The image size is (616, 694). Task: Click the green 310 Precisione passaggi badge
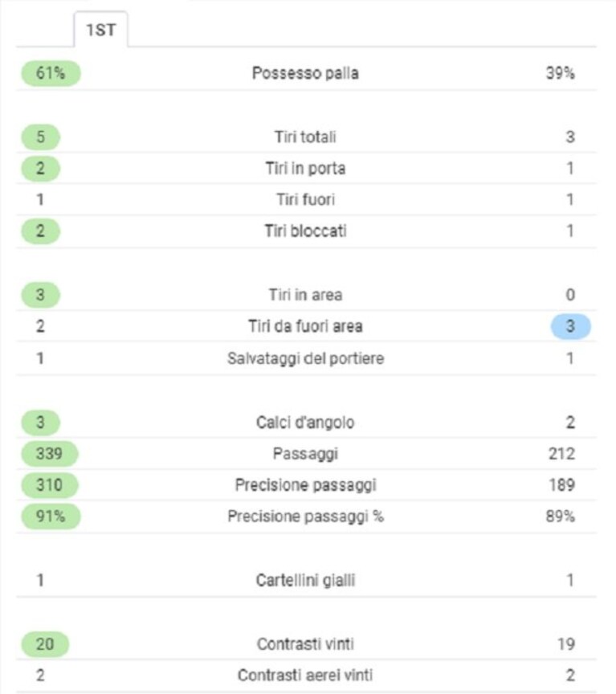pos(50,485)
